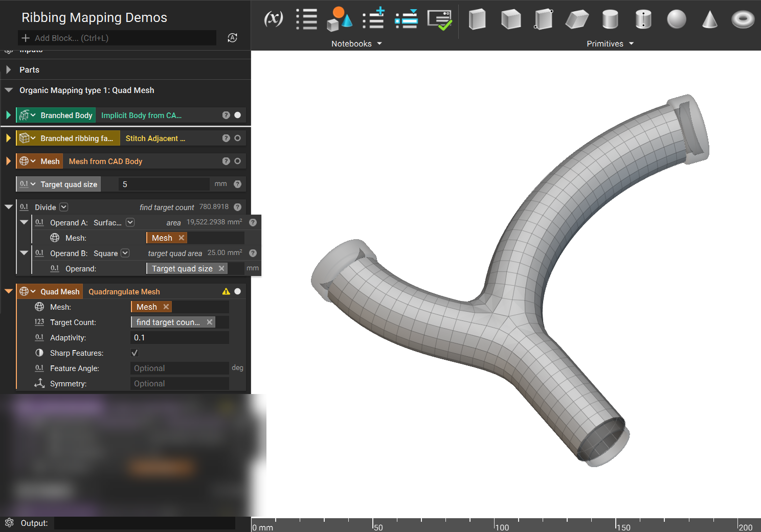The height and width of the screenshot is (532, 761).
Task: Click the Feature Angle optional field
Action: coord(180,368)
